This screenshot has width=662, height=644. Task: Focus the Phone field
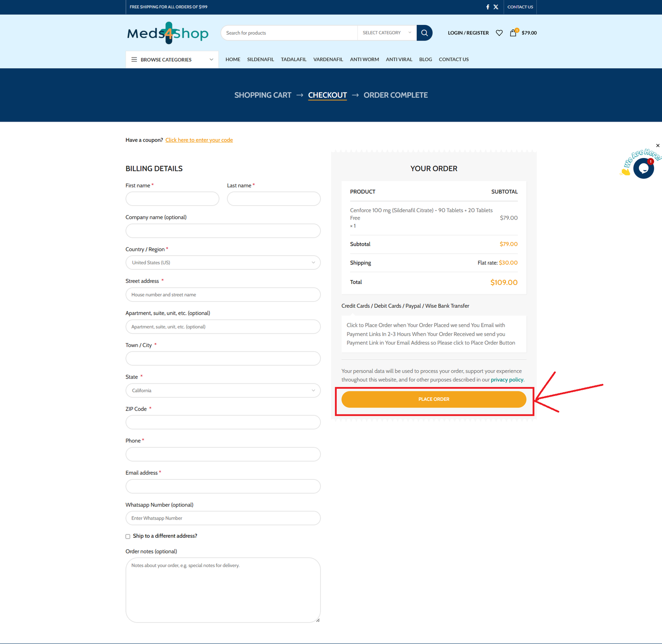pyautogui.click(x=223, y=454)
